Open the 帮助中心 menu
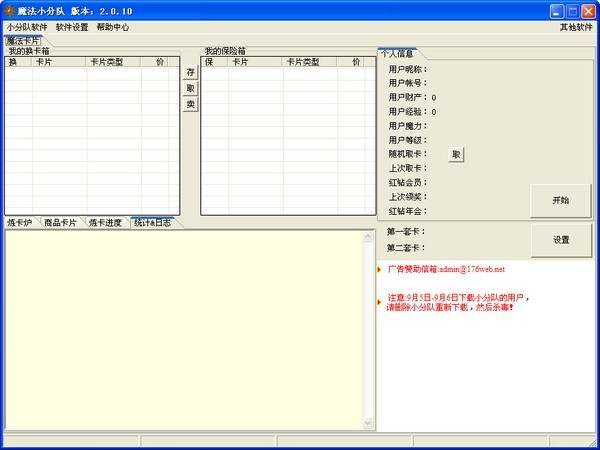Image resolution: width=600 pixels, height=450 pixels. coord(112,27)
